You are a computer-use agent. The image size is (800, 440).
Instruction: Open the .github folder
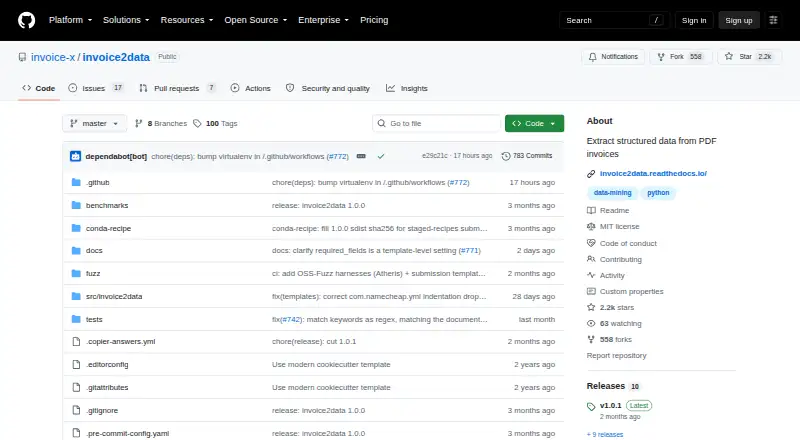pyautogui.click(x=97, y=182)
